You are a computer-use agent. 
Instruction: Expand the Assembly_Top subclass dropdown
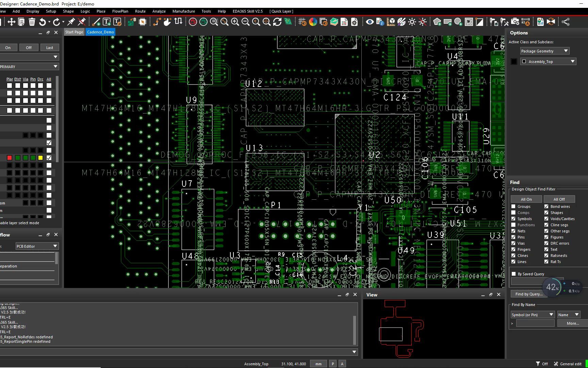pyautogui.click(x=548, y=61)
